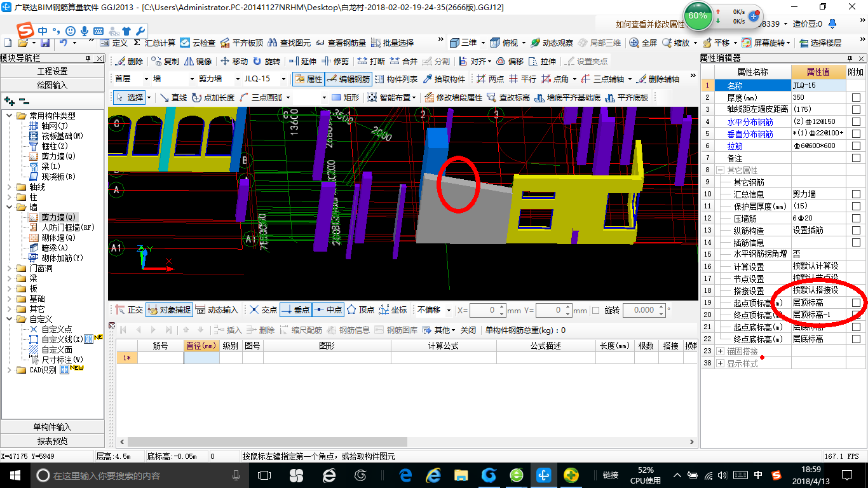Select the 矩形 rectangle tool
The width and height of the screenshot is (868, 488).
tap(346, 97)
